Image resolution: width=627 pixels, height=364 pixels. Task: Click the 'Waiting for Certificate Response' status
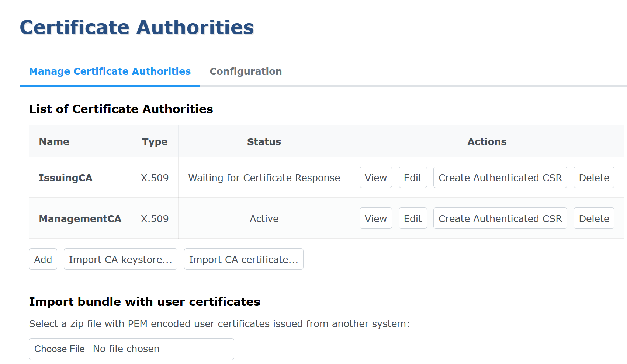coord(264,178)
